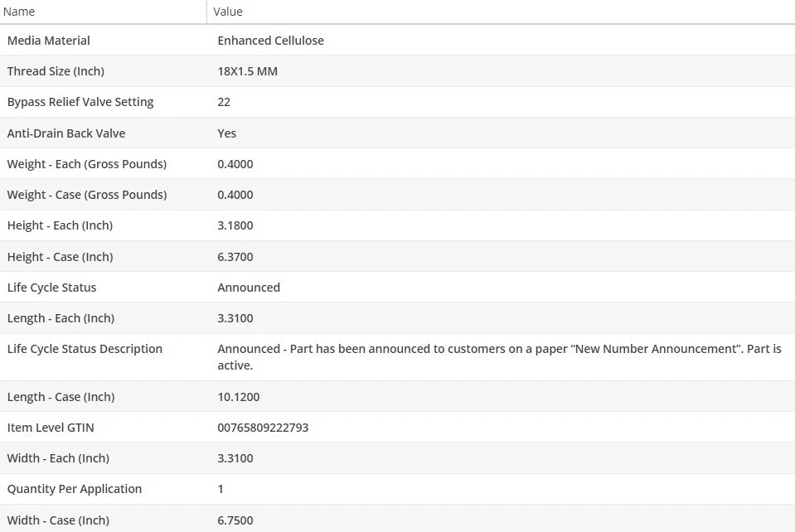
Task: Select the 10.1200 case length value
Action: click(239, 397)
